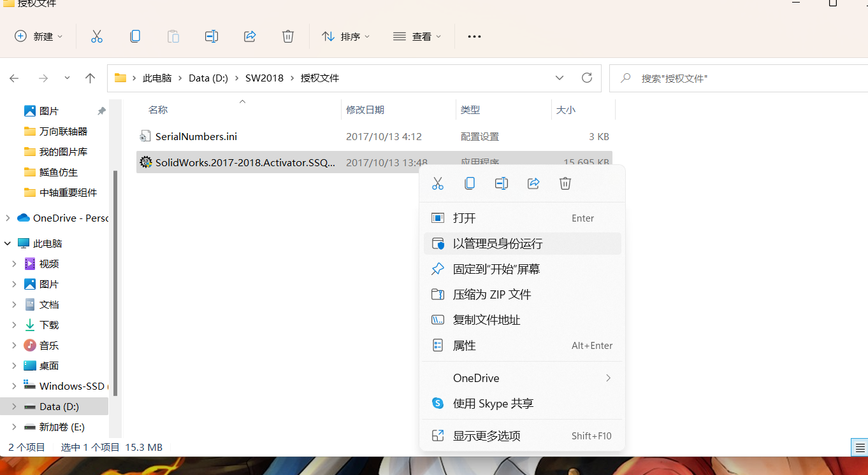Screen dimensions: 868x475
Task: Click 此电脑 in the address breadcrumb
Action: tap(157, 78)
